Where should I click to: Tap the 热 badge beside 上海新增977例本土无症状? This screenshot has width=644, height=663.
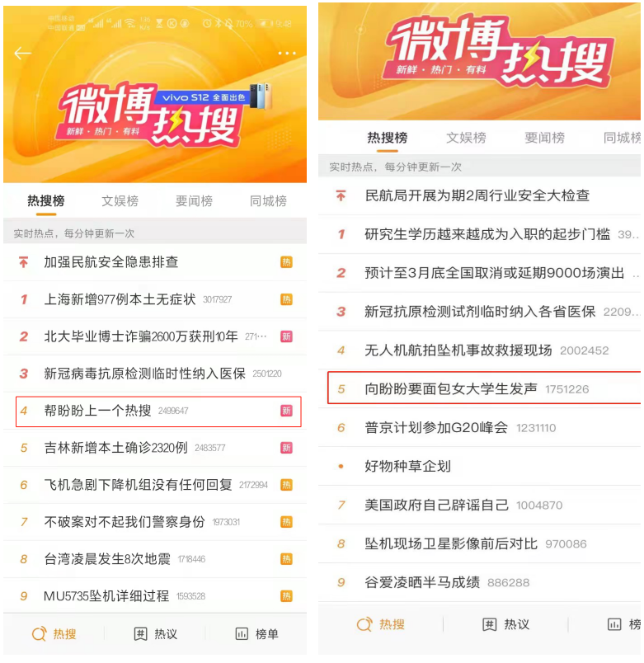[286, 300]
